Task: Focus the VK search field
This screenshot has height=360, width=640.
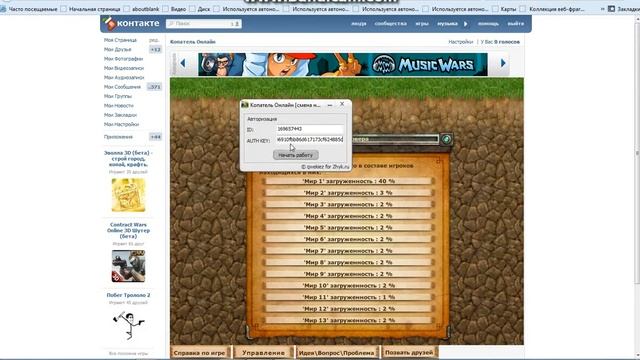Action: [204, 24]
